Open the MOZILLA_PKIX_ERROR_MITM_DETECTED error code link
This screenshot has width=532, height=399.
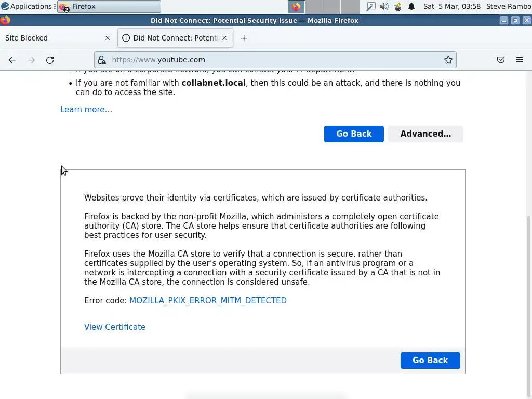(x=208, y=301)
